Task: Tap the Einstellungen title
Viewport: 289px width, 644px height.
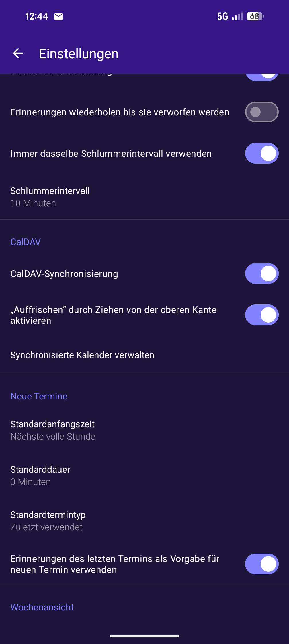Action: pyautogui.click(x=79, y=54)
